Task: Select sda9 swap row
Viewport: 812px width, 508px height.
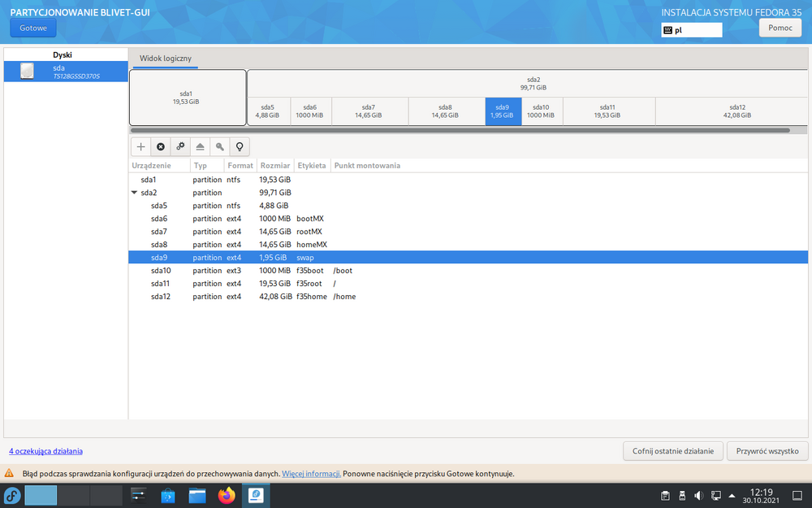Action: (469, 257)
